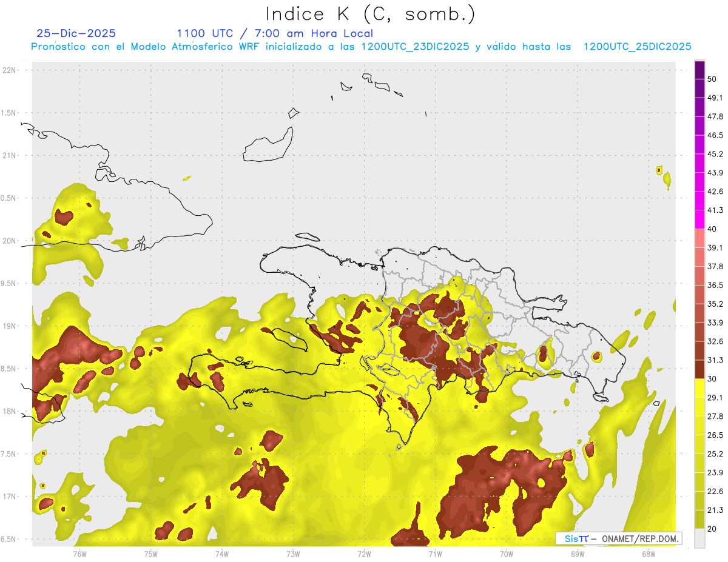Viewport: 728px width, 562px height.
Task: Click colorbar value "23.9"
Action: point(715,473)
